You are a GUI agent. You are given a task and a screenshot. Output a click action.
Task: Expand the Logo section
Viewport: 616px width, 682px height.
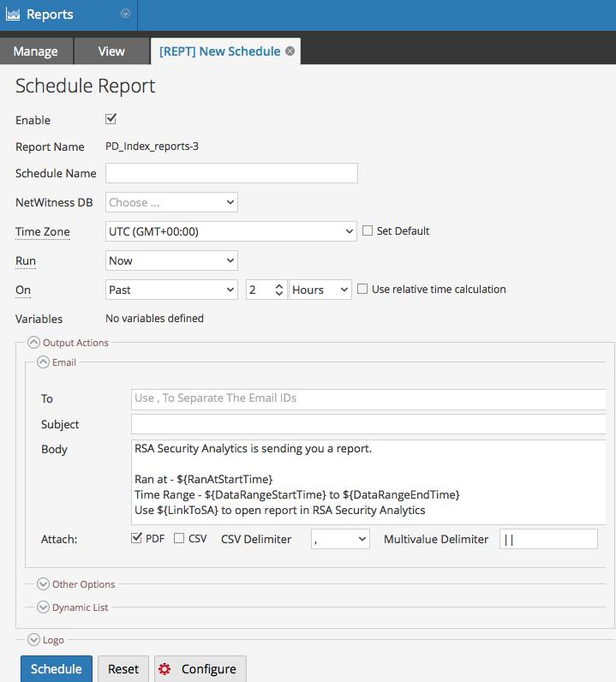tap(33, 639)
